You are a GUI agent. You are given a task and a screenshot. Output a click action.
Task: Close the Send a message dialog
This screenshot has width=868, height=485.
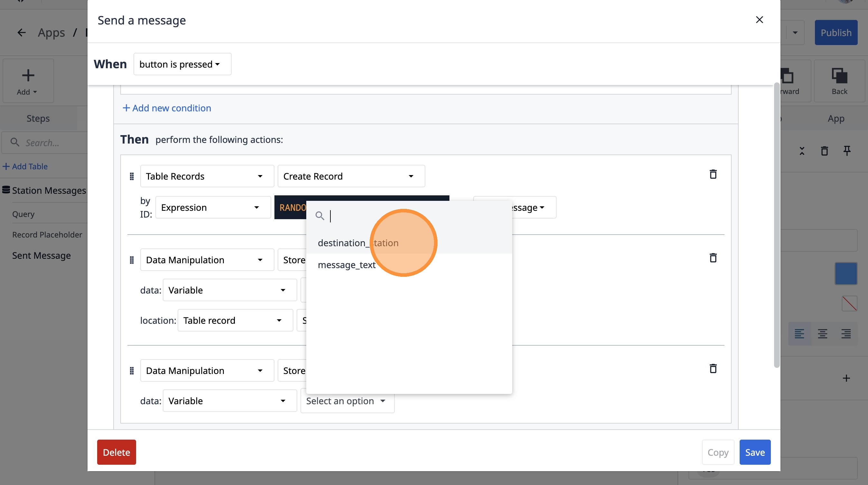759,20
